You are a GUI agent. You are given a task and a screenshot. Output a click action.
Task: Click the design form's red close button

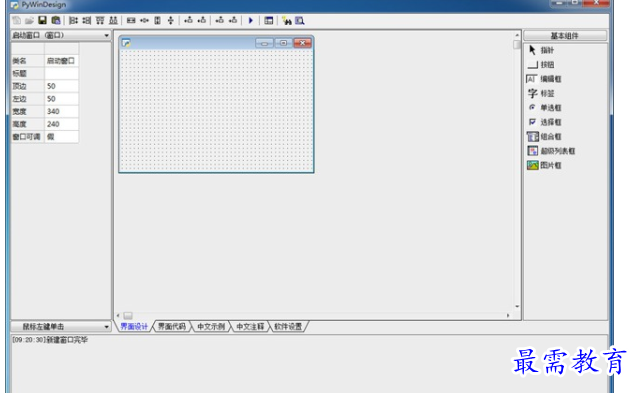click(x=303, y=43)
